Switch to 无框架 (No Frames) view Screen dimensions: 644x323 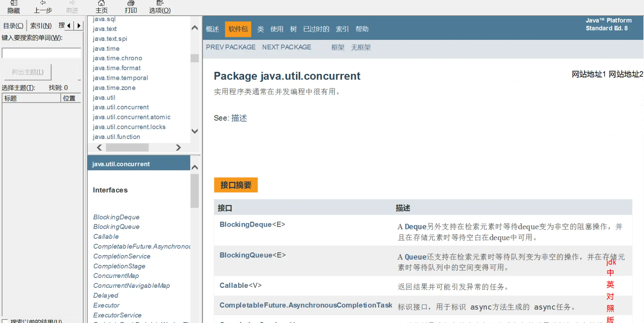tap(361, 47)
